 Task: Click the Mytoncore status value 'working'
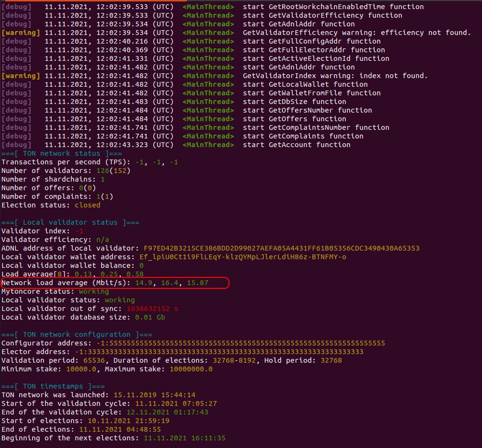coord(94,291)
